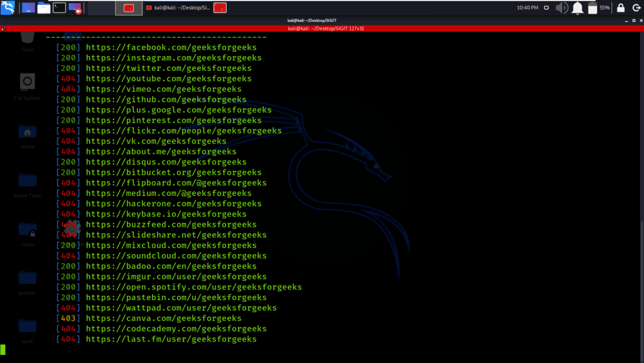Open the Article Tools desktop folder

[x=27, y=185]
